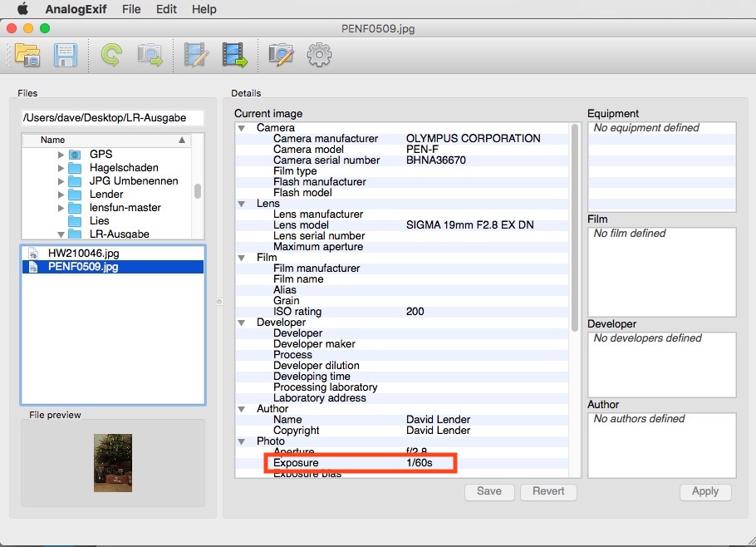Collapse the Camera section in details
756x547 pixels.
[242, 128]
